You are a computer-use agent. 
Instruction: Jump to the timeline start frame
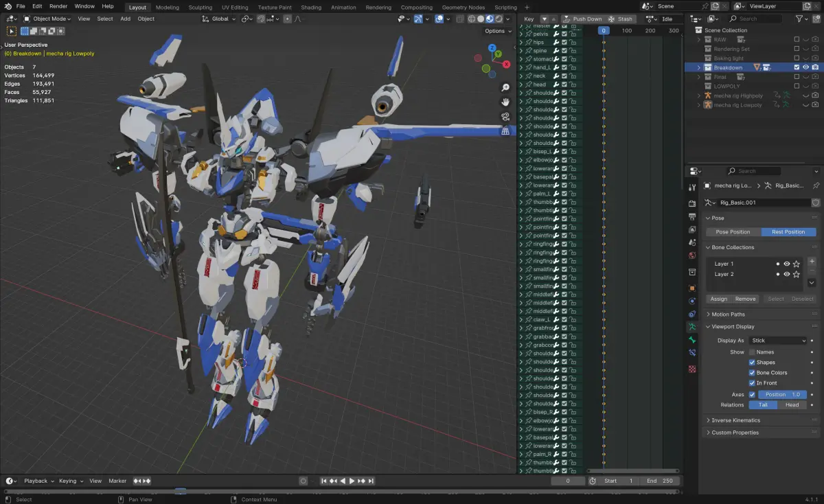(324, 481)
